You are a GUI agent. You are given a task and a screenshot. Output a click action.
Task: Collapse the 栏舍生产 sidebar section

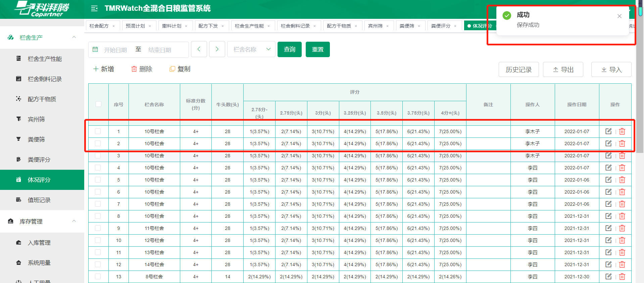click(74, 37)
